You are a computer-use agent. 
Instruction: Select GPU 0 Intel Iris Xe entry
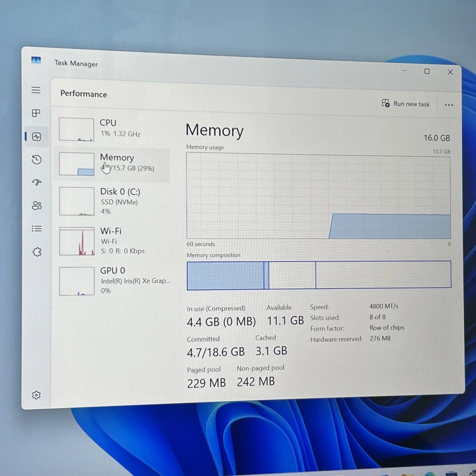click(114, 280)
